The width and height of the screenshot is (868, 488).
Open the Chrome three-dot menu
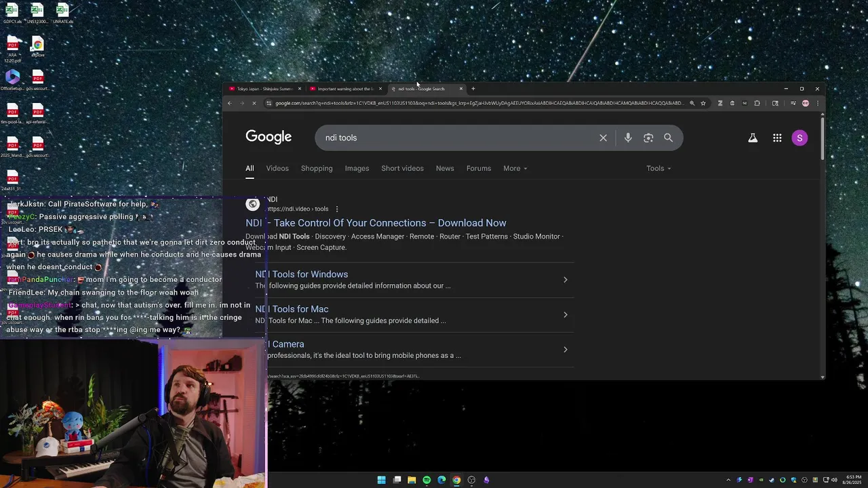click(818, 103)
